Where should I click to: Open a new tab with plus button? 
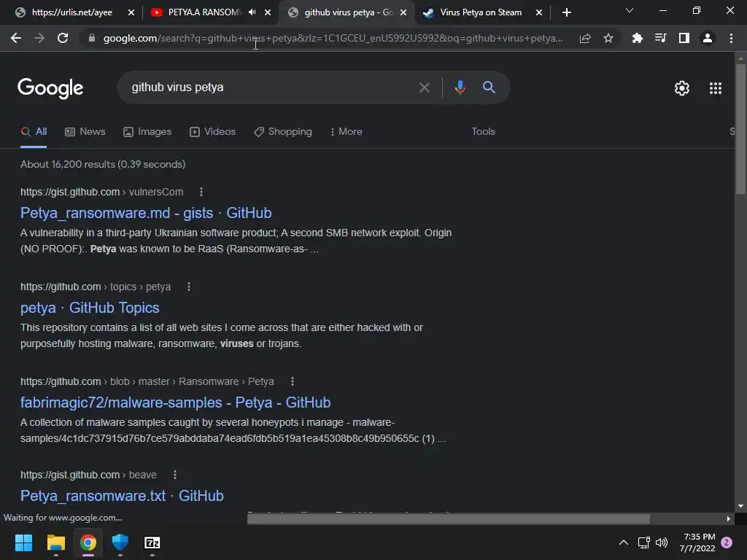tap(566, 13)
